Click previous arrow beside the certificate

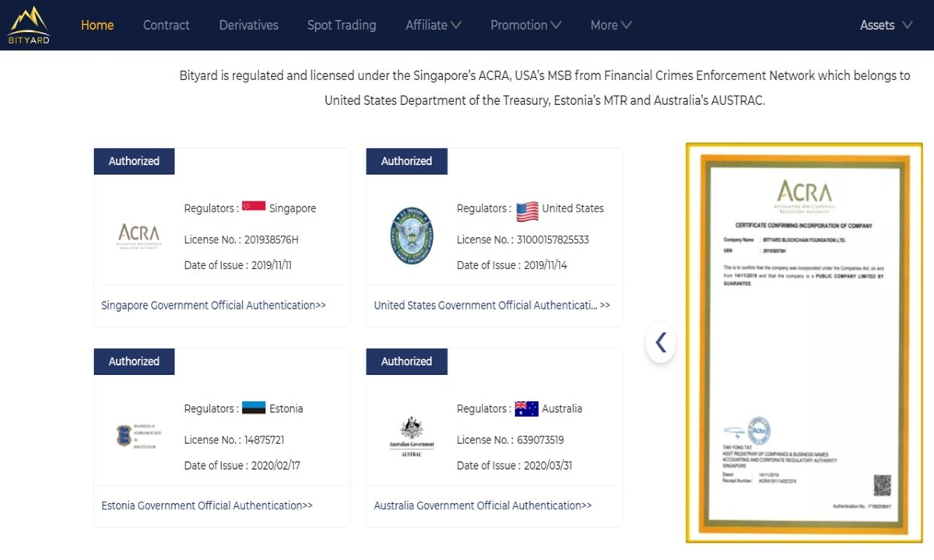tap(661, 342)
